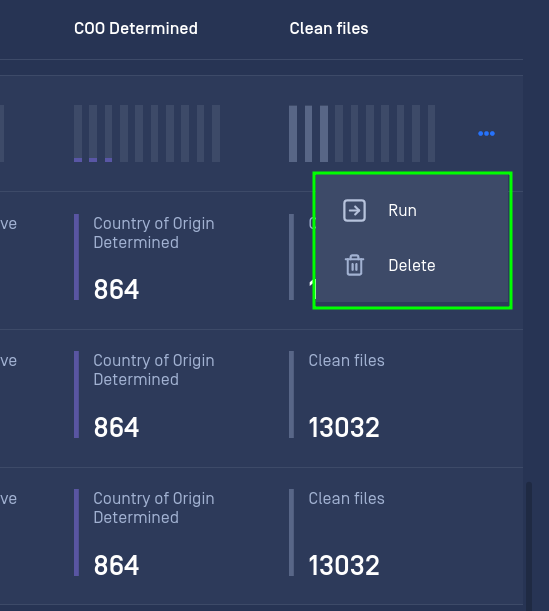The width and height of the screenshot is (549, 611).
Task: Click the Run arrow icon in menu
Action: tap(354, 210)
